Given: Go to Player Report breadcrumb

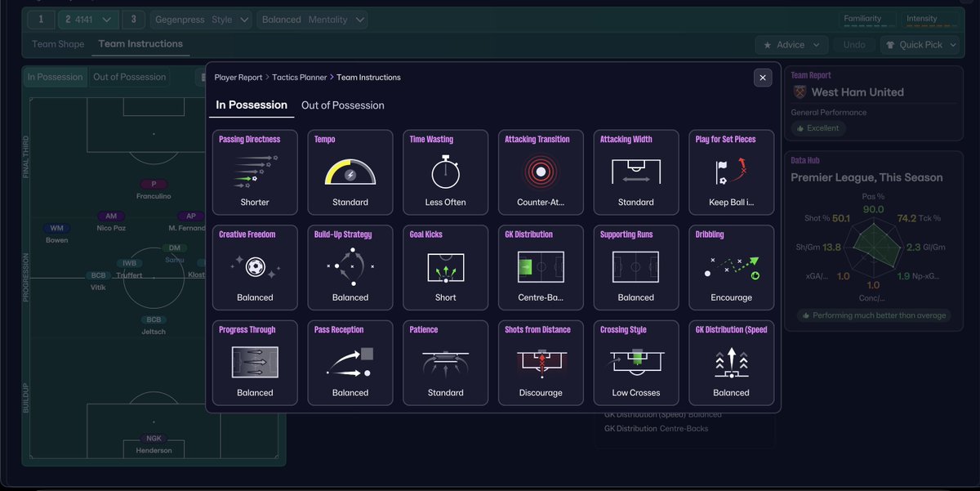Looking at the screenshot, I should (238, 78).
